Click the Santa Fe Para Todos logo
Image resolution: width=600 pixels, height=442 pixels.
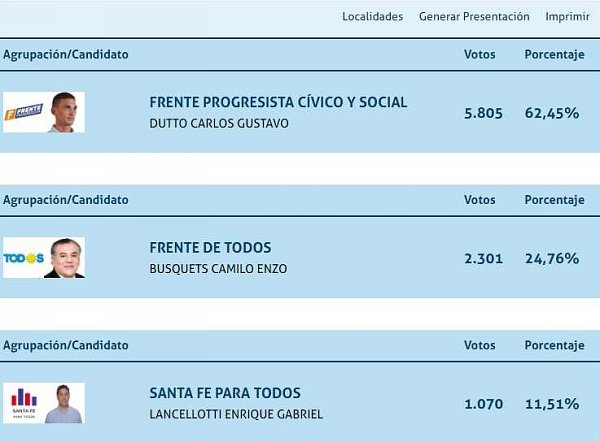click(24, 403)
